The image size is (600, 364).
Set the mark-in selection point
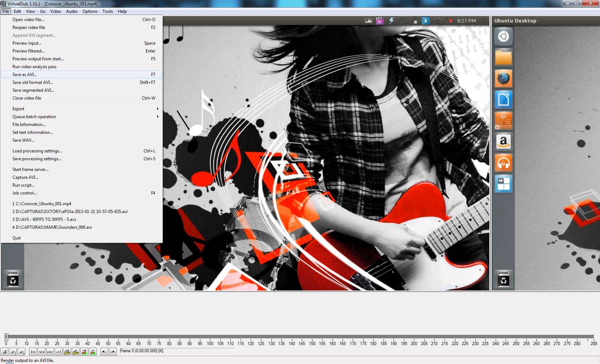[x=104, y=352]
